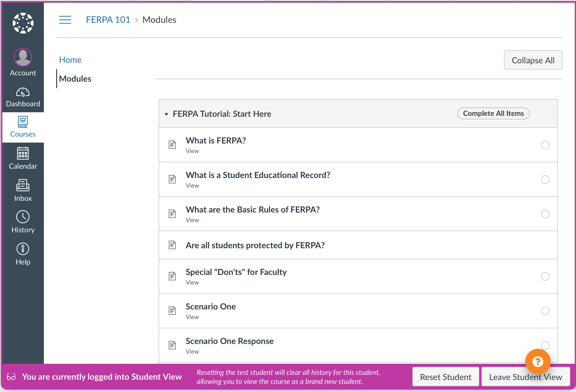Viewport: 576px width, 392px height.
Task: Mark 'What is FERPA?' as complete
Action: pos(545,145)
